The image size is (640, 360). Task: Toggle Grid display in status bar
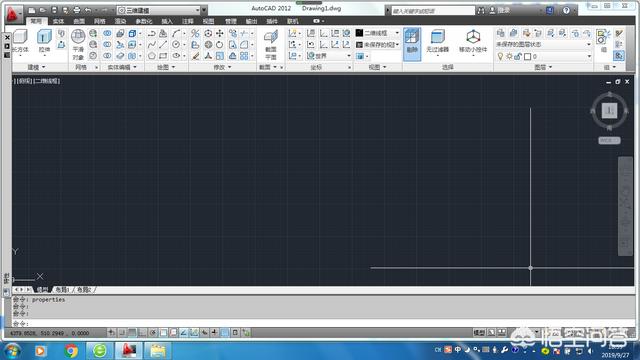click(x=132, y=333)
